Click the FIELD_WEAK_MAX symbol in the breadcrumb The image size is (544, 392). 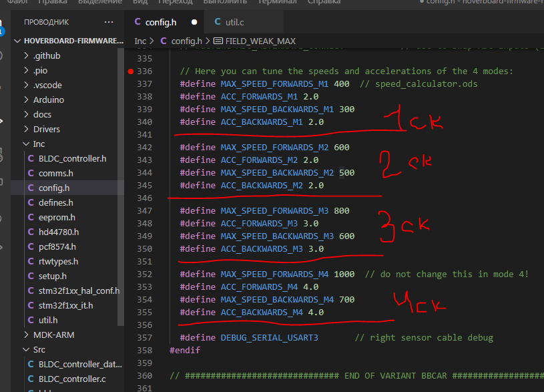tap(260, 41)
